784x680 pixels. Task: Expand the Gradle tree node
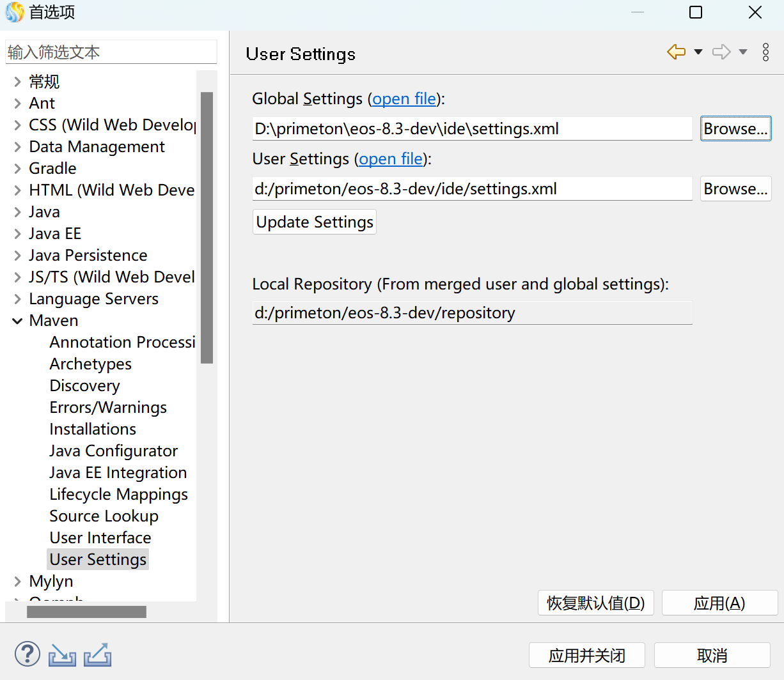(x=17, y=169)
